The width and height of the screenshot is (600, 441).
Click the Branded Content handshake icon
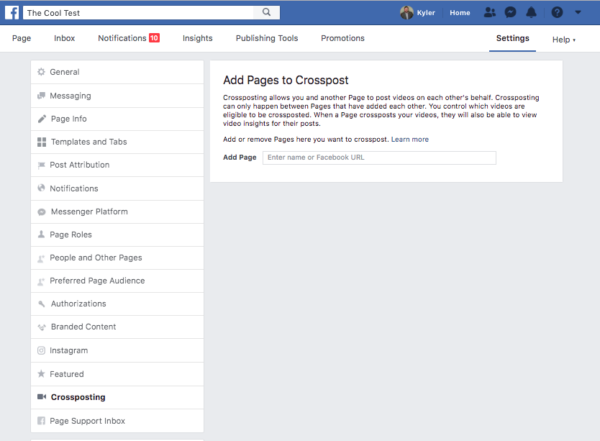(x=42, y=327)
